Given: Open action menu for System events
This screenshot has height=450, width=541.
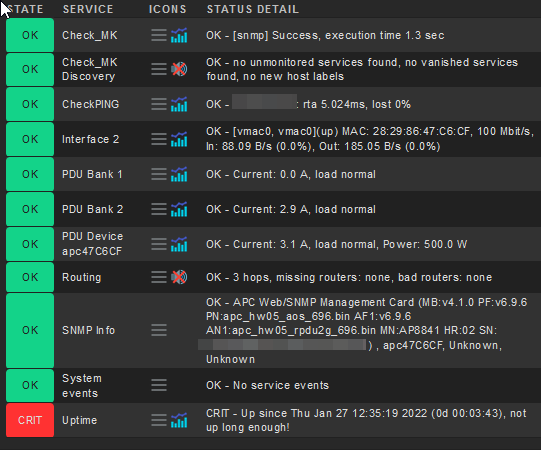Looking at the screenshot, I should [159, 385].
